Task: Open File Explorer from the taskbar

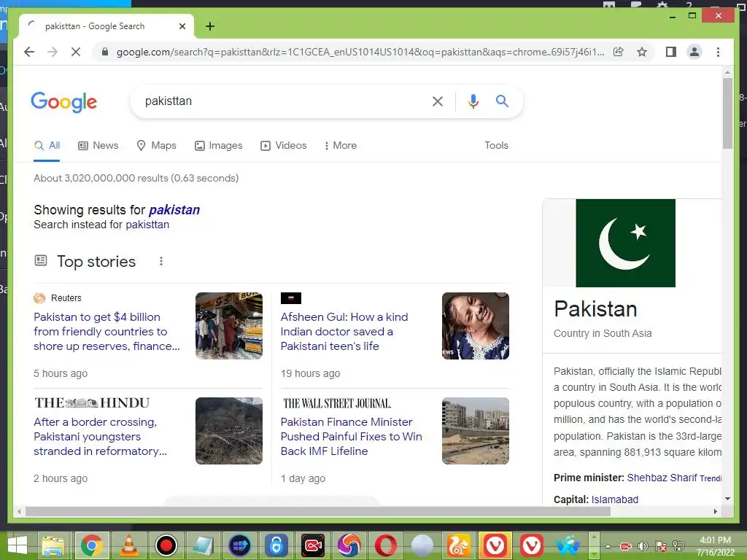Action: click(x=53, y=545)
